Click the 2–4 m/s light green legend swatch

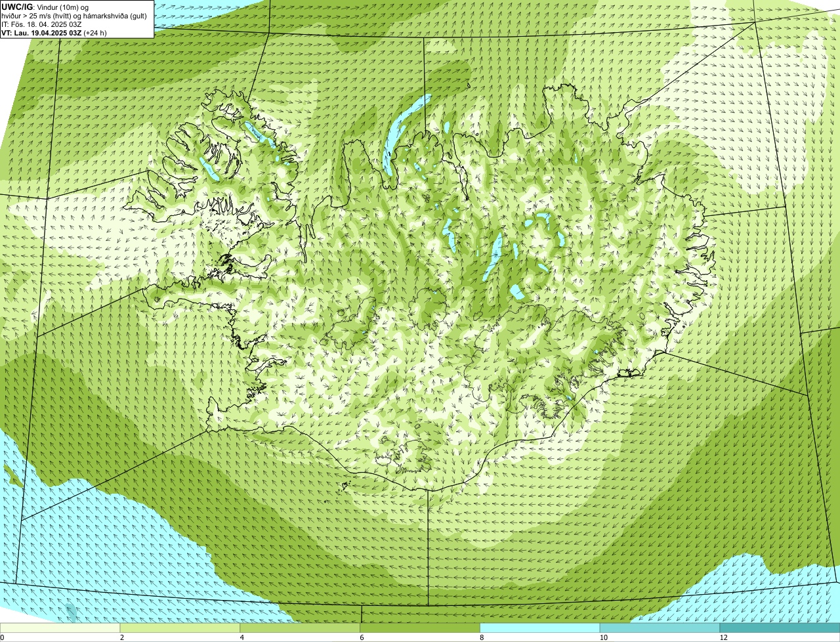pyautogui.click(x=180, y=628)
